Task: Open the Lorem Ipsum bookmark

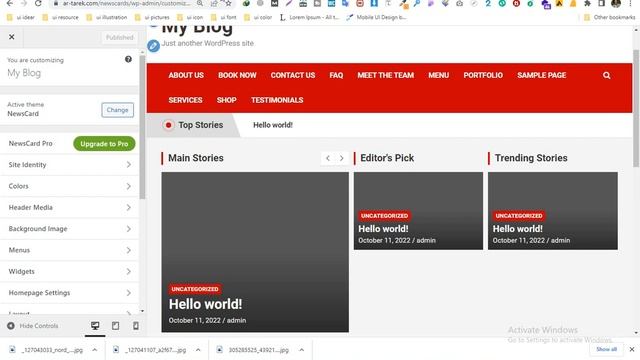Action: tap(309, 18)
